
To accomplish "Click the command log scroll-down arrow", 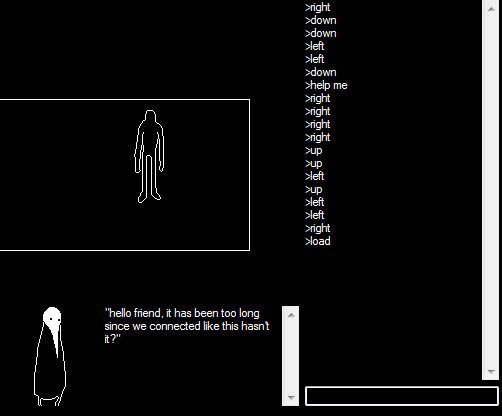I will (491, 371).
